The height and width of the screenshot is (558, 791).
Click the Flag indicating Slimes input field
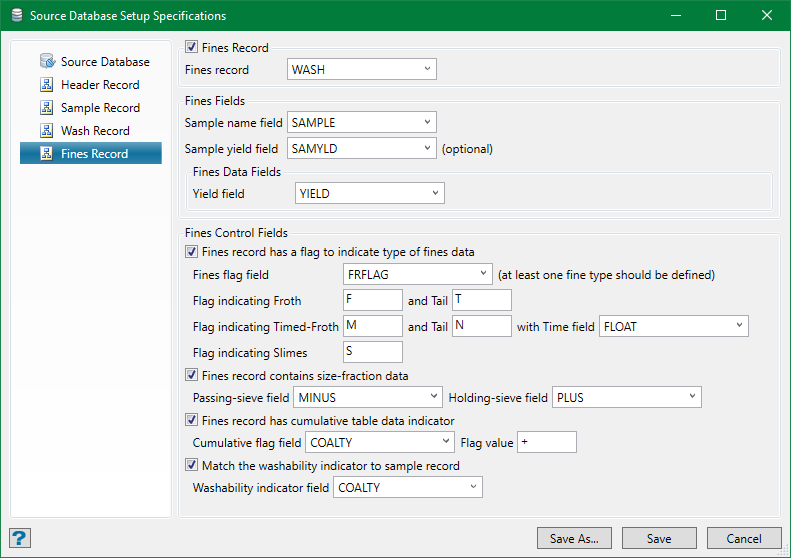(372, 351)
